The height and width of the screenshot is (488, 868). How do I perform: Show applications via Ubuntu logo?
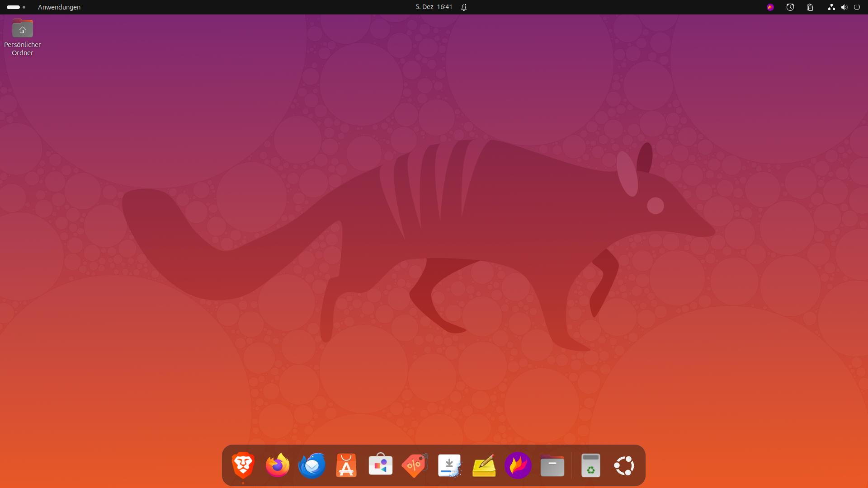[x=624, y=465]
